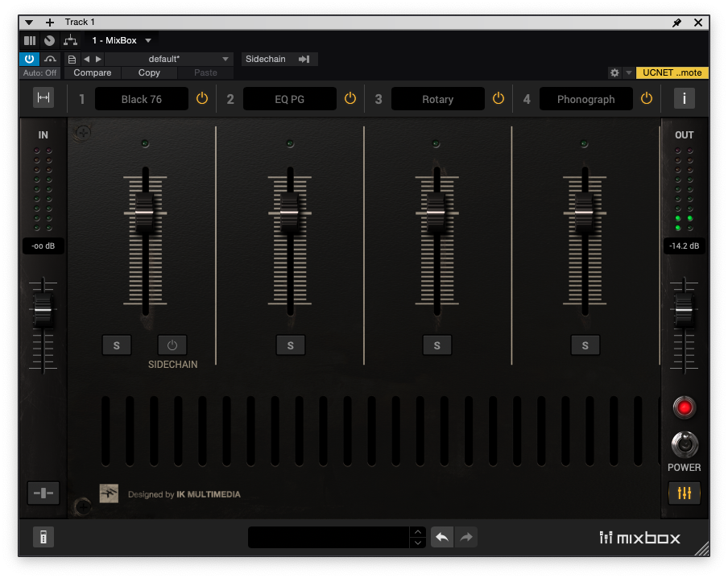Select the EQ PG slot

[x=290, y=99]
